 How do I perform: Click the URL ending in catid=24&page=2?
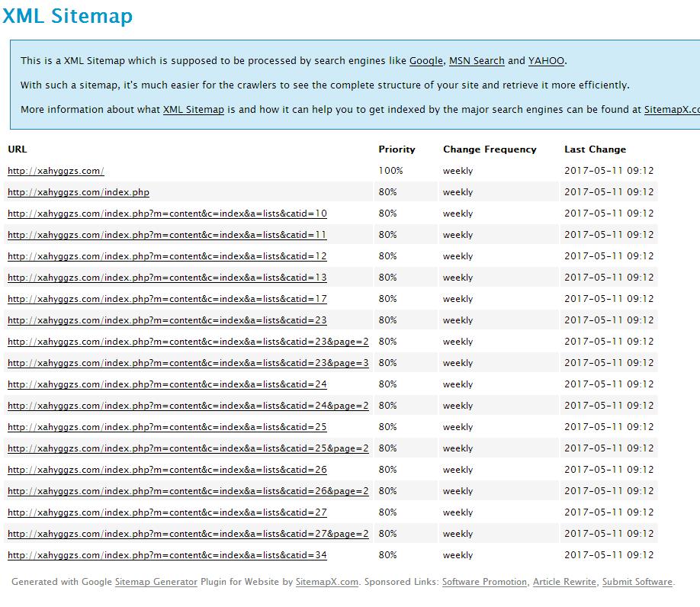188,406
